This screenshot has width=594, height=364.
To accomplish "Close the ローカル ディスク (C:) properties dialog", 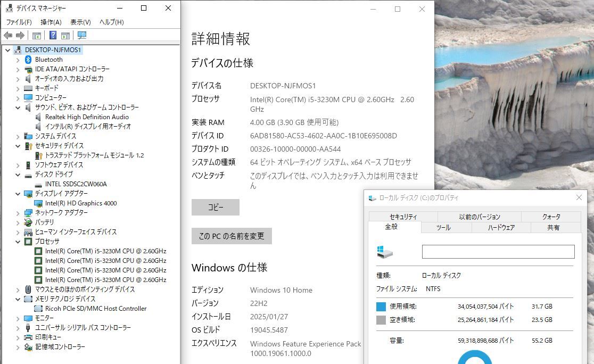I will [x=579, y=198].
